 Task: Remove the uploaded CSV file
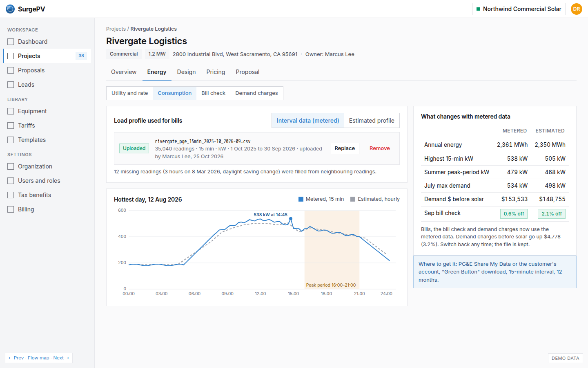point(380,148)
